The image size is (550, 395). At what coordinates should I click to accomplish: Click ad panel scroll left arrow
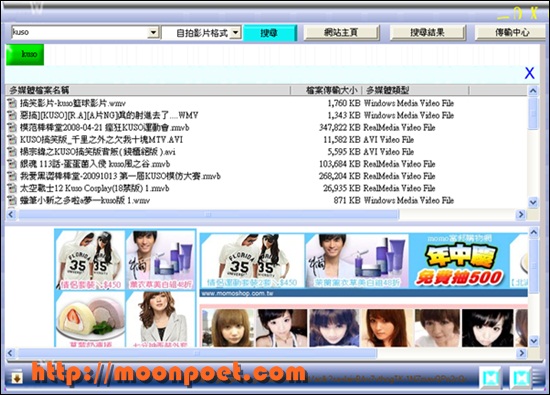tap(11, 353)
